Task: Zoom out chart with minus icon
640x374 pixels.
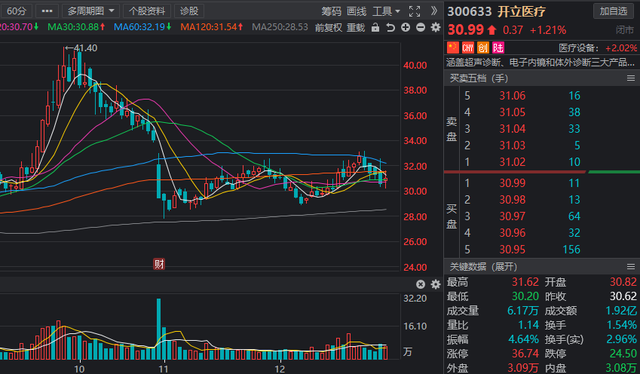Action: [x=420, y=27]
